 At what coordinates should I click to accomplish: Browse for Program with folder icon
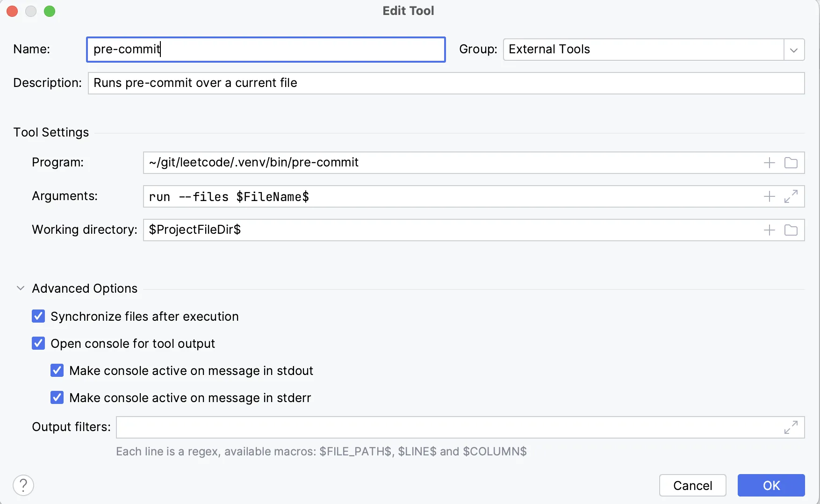[x=791, y=163]
